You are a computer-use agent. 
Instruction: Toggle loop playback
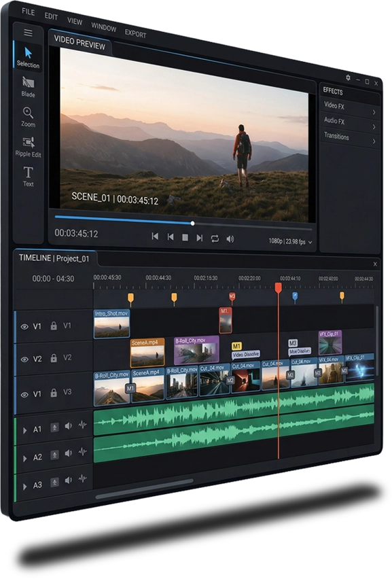tap(215, 239)
